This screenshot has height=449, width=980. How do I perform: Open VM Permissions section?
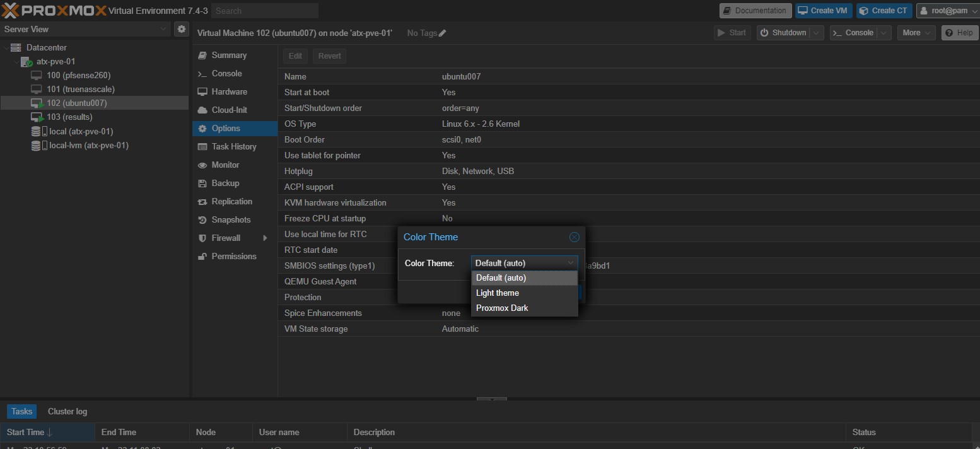pos(233,256)
